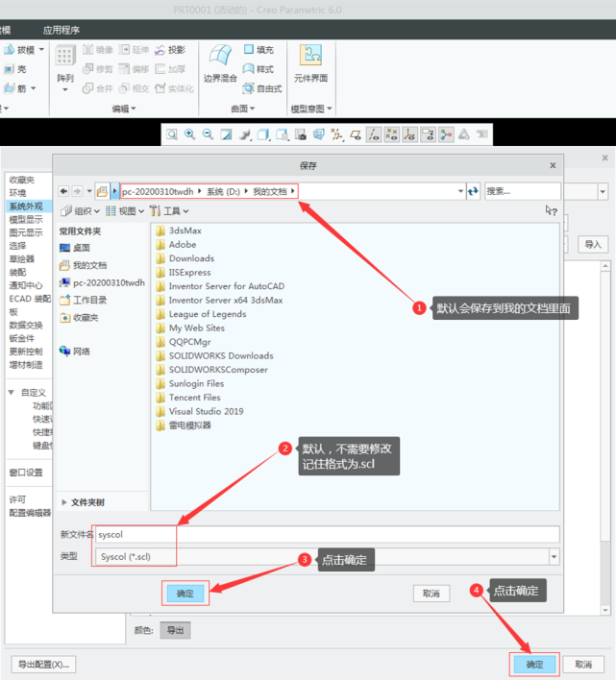
Task: Select Entity Display (图元显示) option category
Action: (x=26, y=232)
